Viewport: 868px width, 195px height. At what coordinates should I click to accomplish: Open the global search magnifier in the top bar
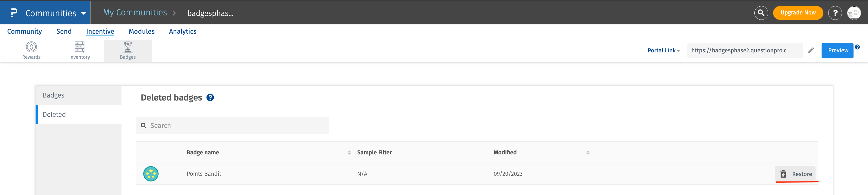point(761,13)
